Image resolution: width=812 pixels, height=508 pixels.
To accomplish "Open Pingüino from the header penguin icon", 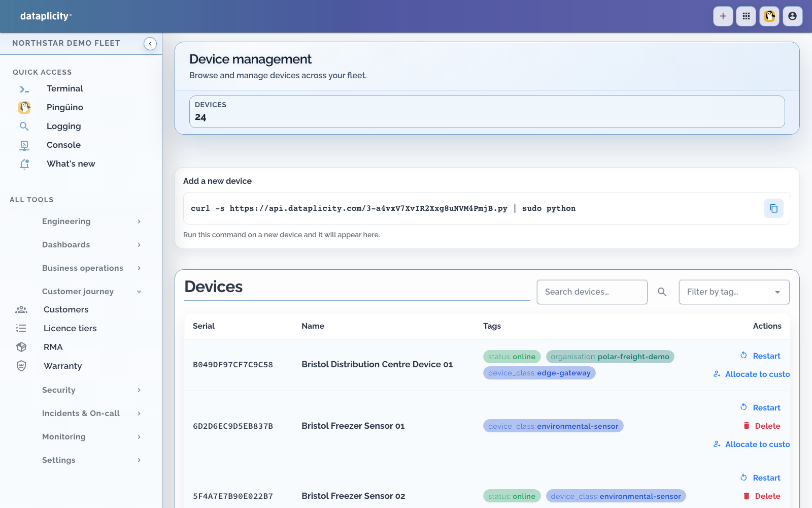I will click(x=769, y=16).
